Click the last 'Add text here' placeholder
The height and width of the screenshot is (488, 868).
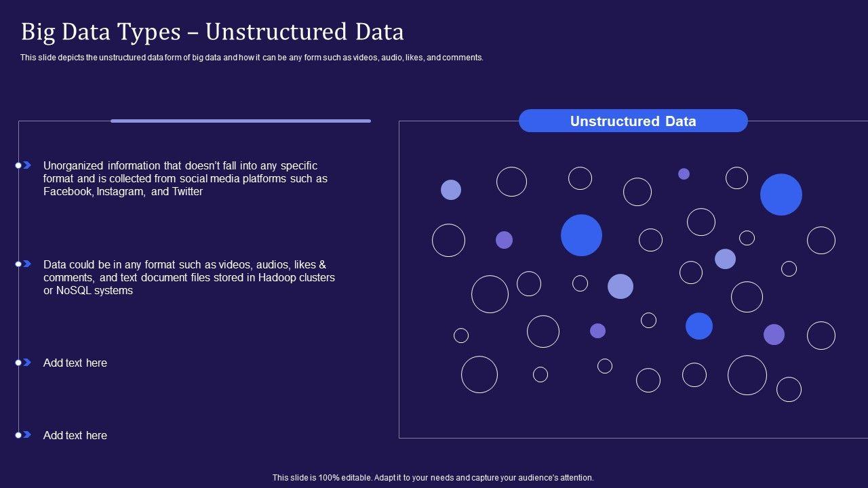[75, 435]
